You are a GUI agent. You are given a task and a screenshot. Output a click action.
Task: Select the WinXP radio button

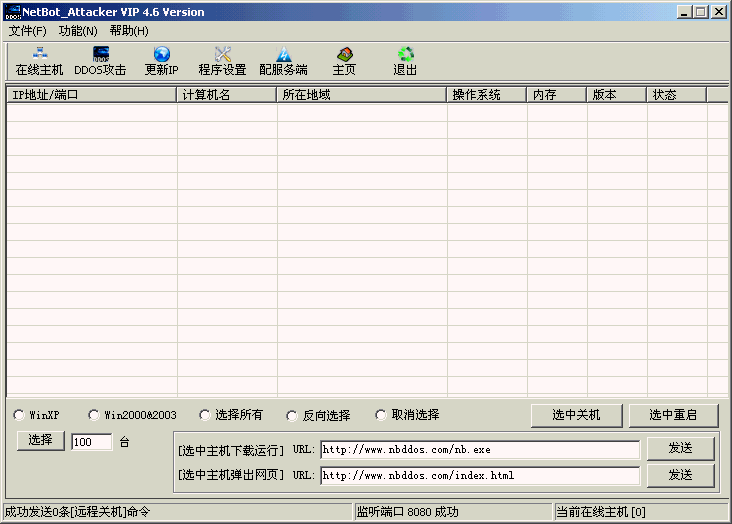coord(20,415)
